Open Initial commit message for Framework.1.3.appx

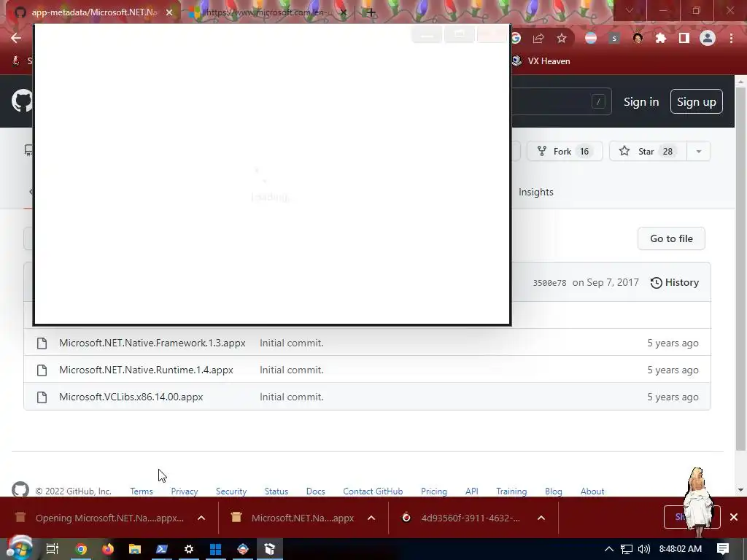point(292,343)
